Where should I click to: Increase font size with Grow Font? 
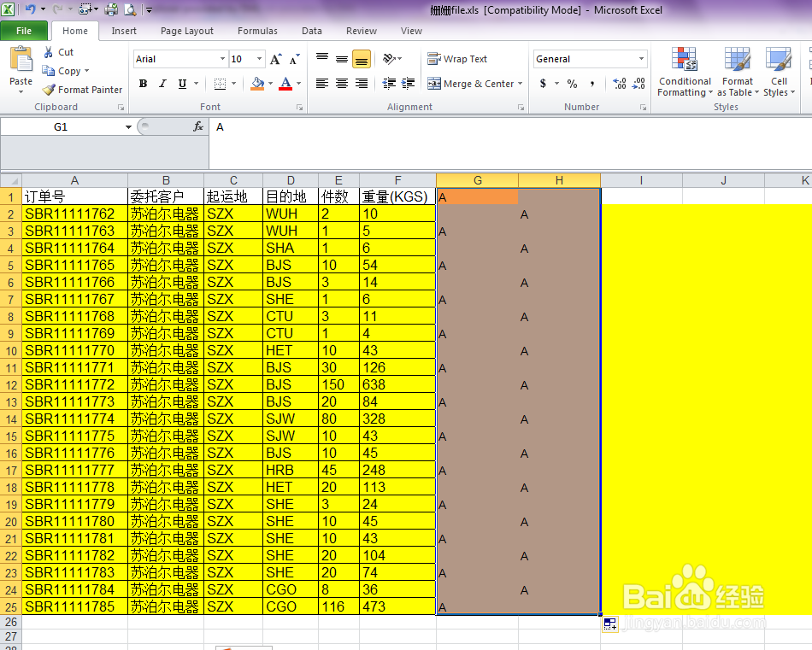(x=275, y=59)
